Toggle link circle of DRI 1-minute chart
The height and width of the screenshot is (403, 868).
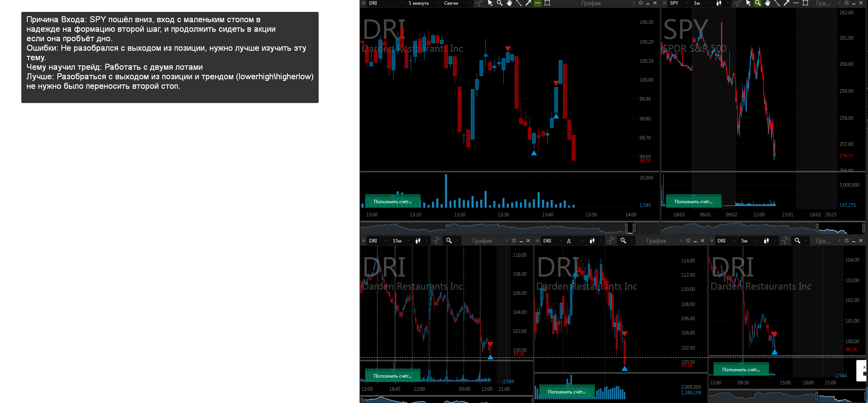(x=364, y=3)
